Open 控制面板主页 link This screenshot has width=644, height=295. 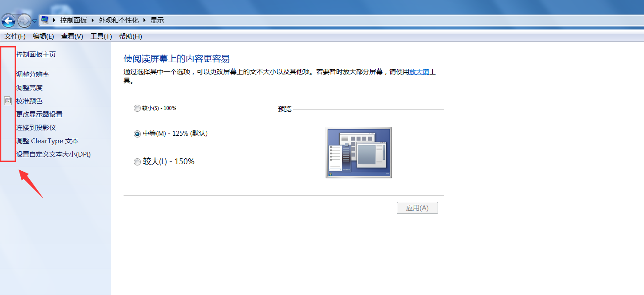click(x=36, y=55)
